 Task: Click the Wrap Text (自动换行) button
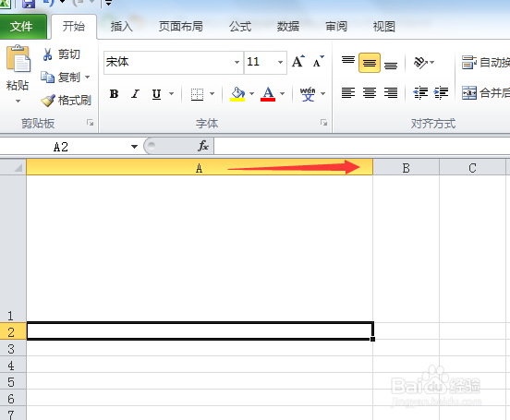pyautogui.click(x=485, y=62)
